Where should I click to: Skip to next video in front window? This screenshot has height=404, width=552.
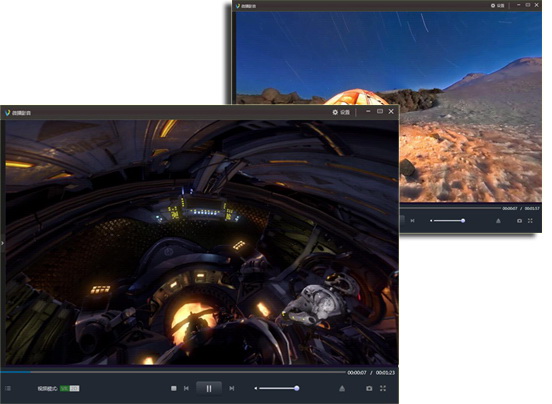(232, 388)
